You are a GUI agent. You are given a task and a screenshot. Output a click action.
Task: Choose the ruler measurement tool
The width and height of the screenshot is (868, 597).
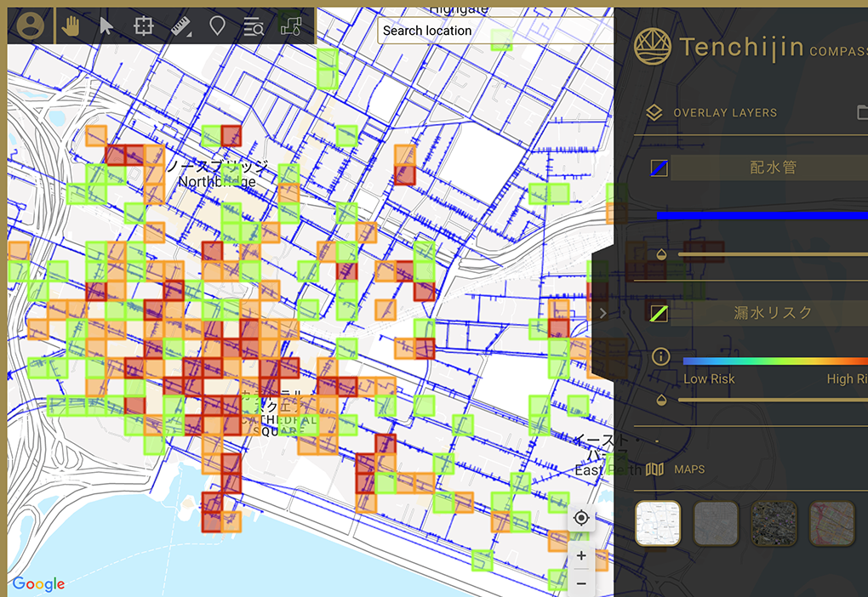pyautogui.click(x=180, y=26)
